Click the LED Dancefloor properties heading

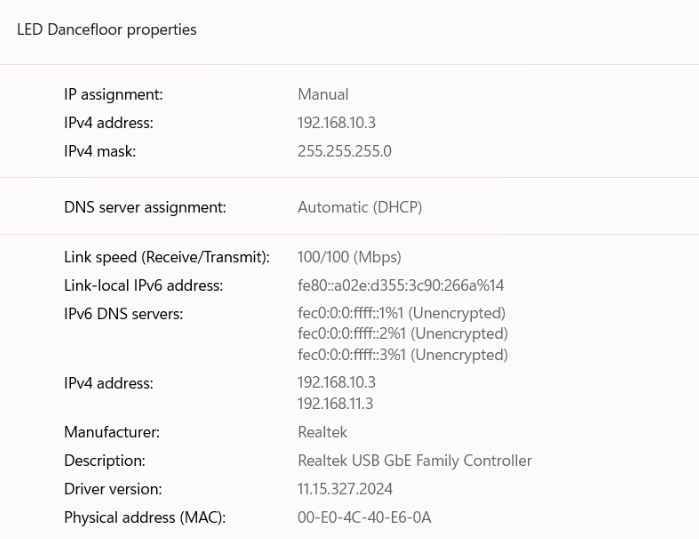point(107,30)
